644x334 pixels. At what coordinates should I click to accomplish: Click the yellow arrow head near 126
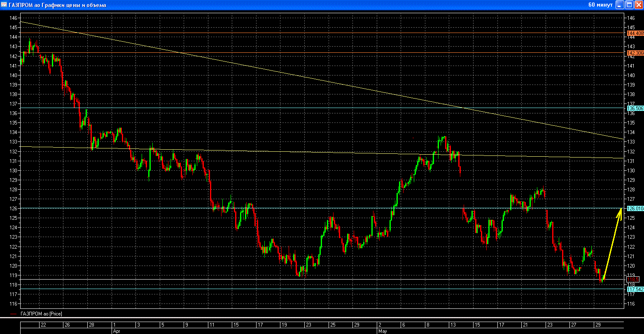(x=620, y=211)
